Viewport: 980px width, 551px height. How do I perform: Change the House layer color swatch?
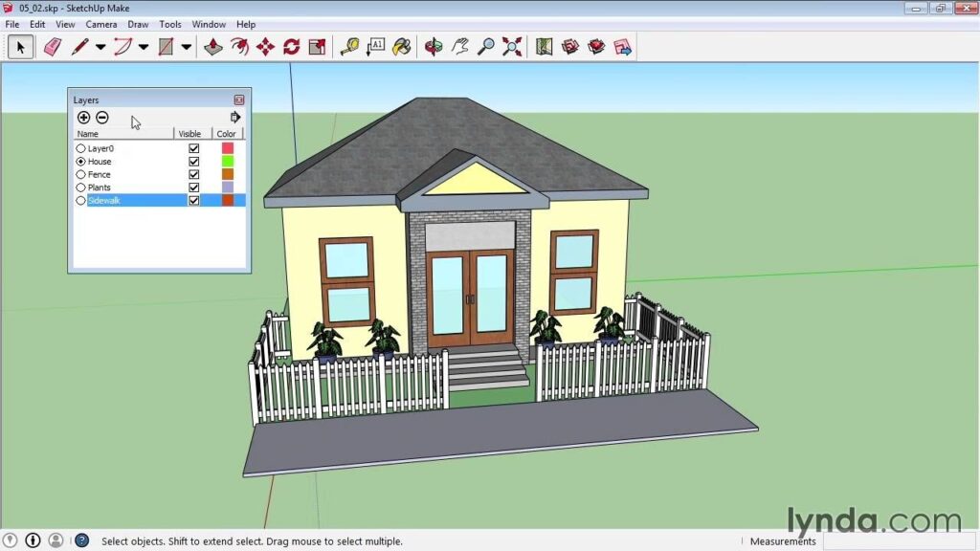pos(227,161)
